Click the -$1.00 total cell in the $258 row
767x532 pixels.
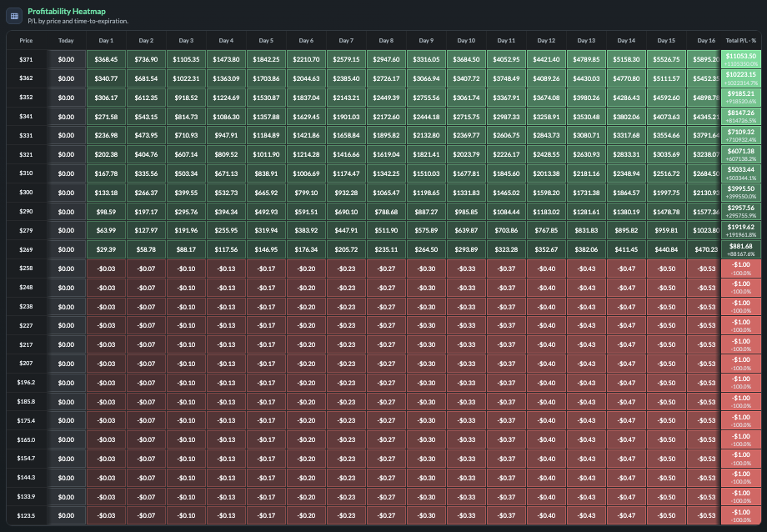tap(741, 269)
